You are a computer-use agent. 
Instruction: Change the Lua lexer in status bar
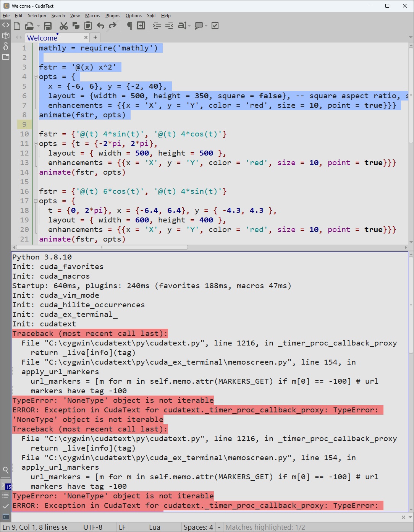tap(154, 527)
